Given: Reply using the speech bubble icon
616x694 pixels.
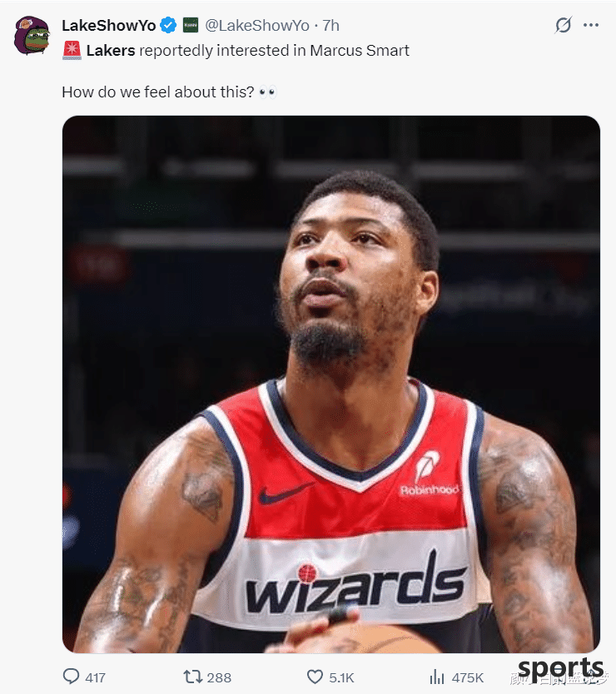Looking at the screenshot, I should [x=71, y=677].
